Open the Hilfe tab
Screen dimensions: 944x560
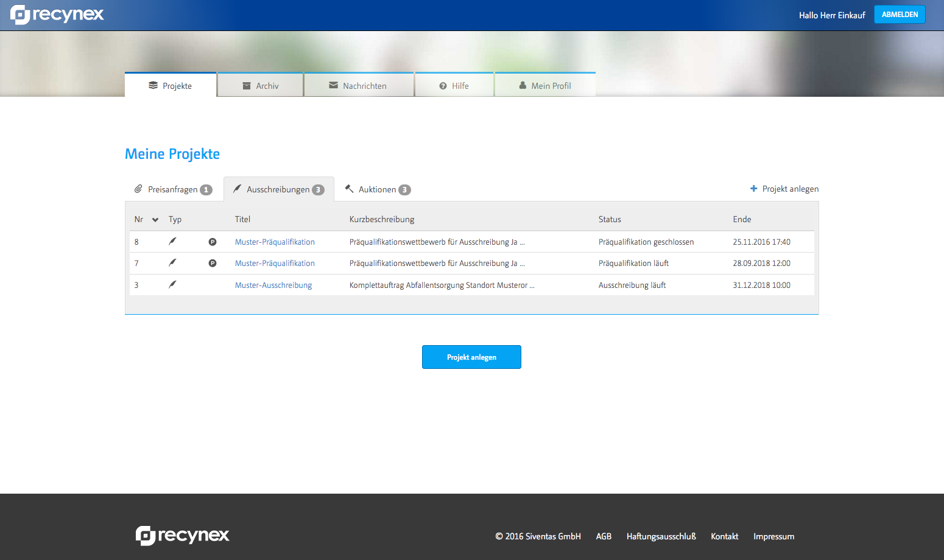454,86
